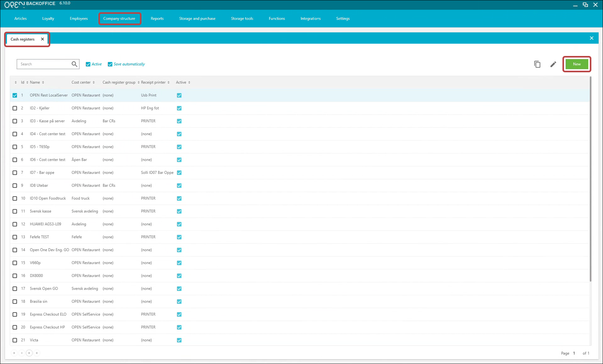The image size is (603, 364).
Task: Select the ID7 - Bar oppe row checkbox
Action: (x=15, y=173)
